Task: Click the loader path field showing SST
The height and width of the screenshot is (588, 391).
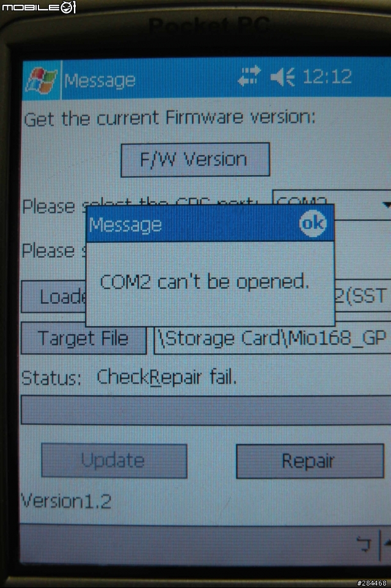Action: [x=362, y=296]
